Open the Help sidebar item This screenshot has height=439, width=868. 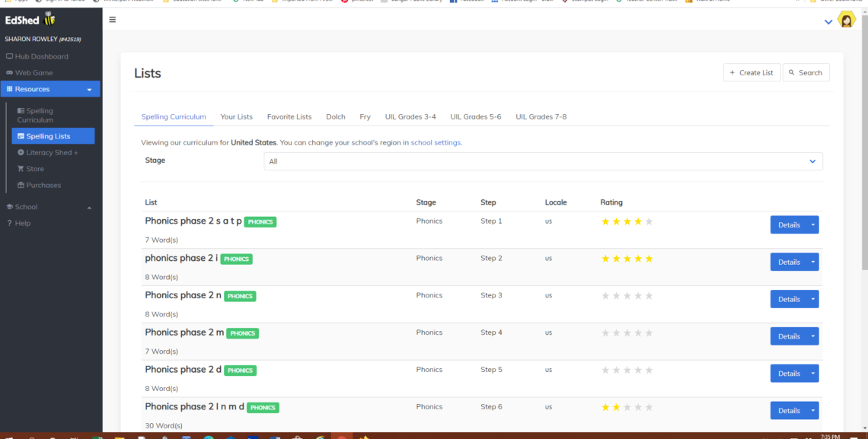pos(19,224)
